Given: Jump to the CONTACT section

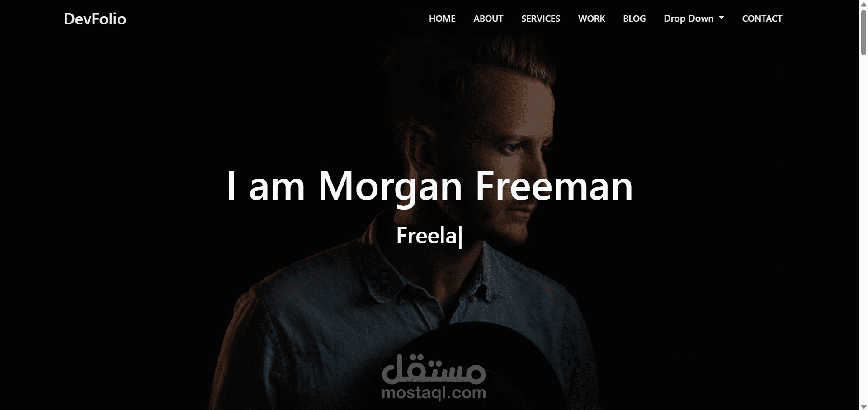Looking at the screenshot, I should coord(762,19).
